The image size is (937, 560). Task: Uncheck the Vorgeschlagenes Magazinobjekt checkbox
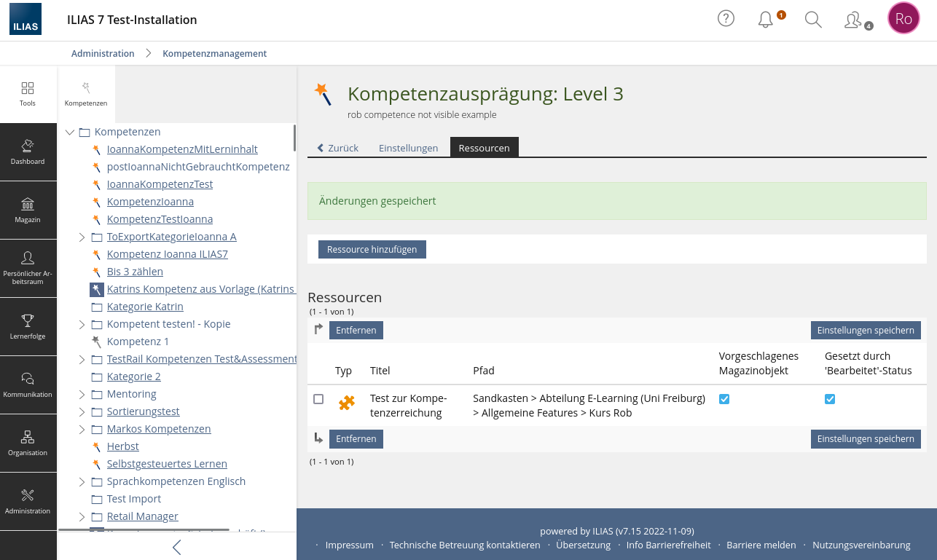(724, 399)
